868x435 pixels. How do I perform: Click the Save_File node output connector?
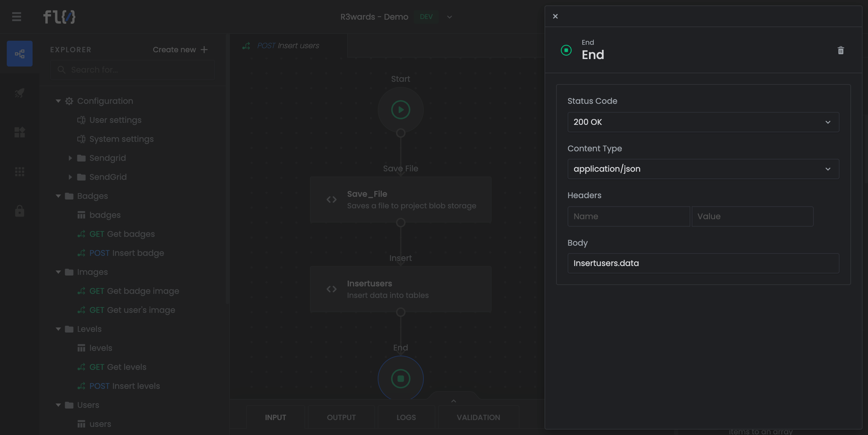[401, 223]
